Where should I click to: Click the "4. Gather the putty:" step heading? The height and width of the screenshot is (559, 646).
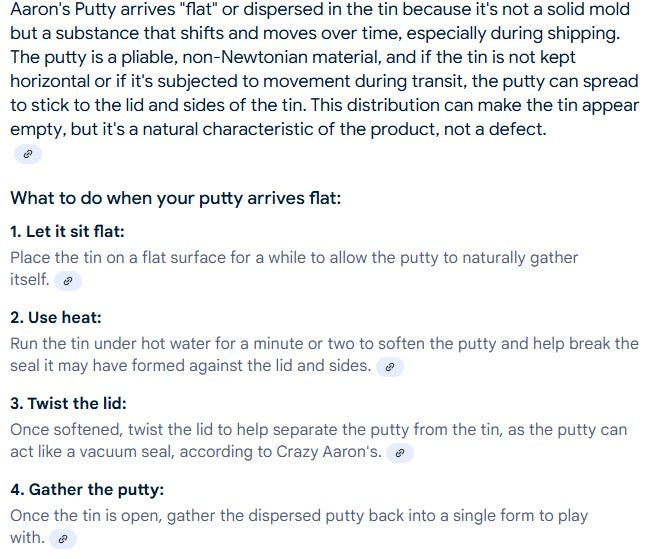pos(87,490)
